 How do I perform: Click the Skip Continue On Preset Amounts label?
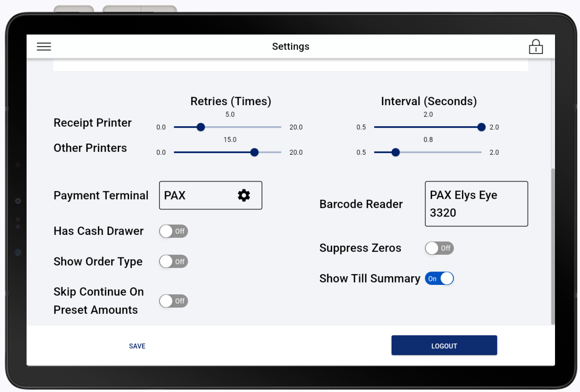pos(99,301)
